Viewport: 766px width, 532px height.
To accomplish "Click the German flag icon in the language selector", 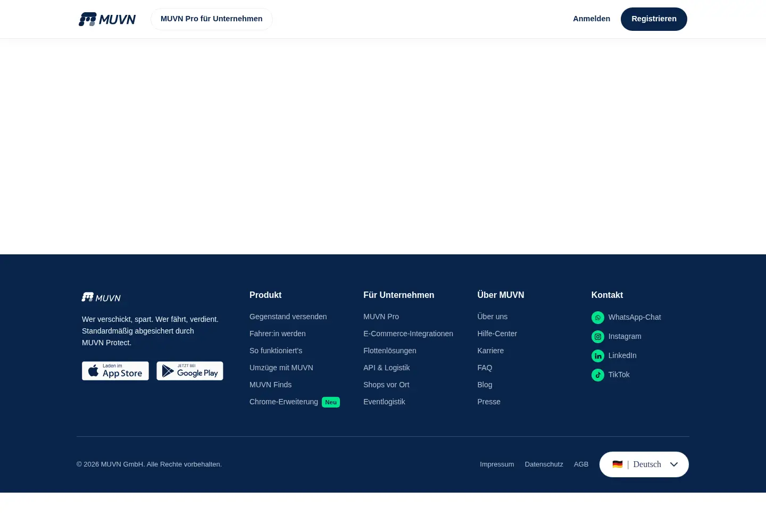I will point(618,464).
